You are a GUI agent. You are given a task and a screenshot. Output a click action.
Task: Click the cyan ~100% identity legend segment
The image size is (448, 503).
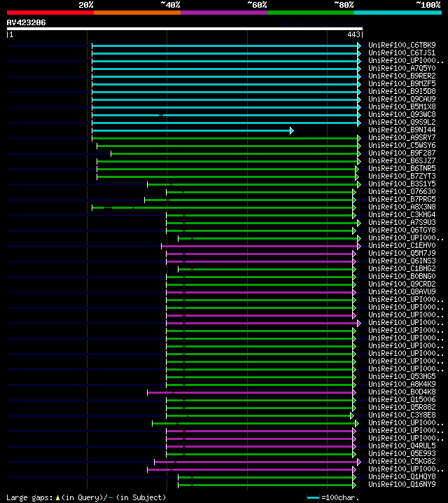click(398, 13)
